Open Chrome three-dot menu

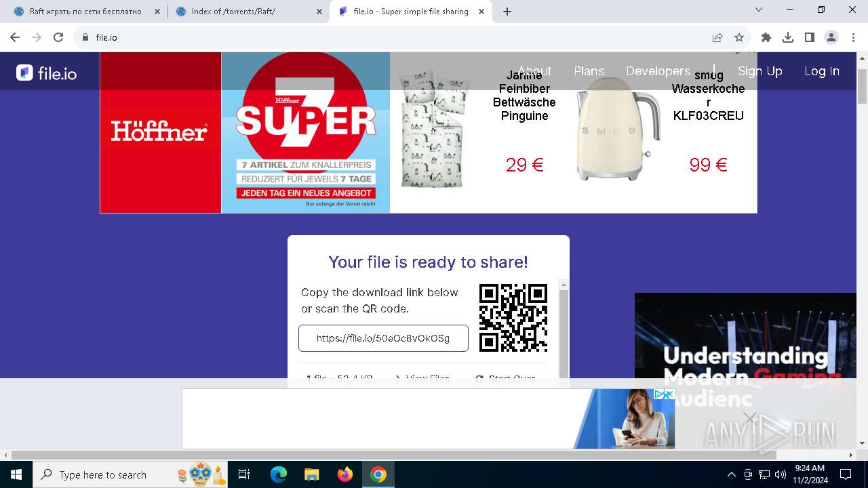pos(853,37)
